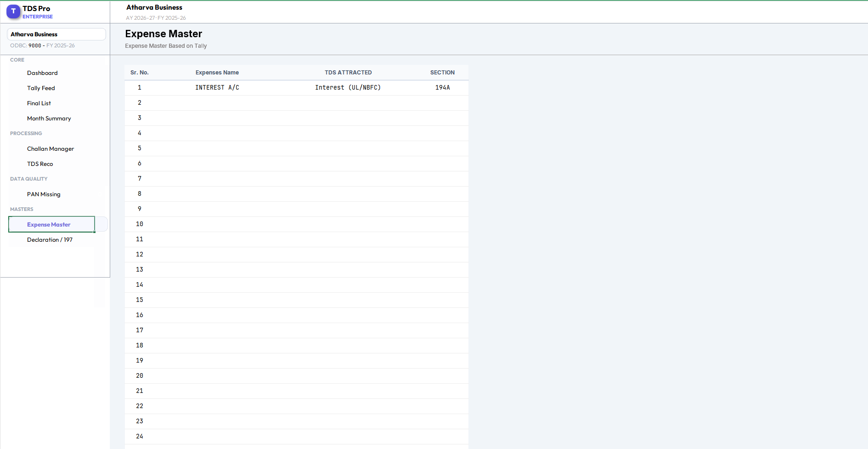Click the TDS Pro logo icon
Screen dimensions: 868x449
point(13,11)
